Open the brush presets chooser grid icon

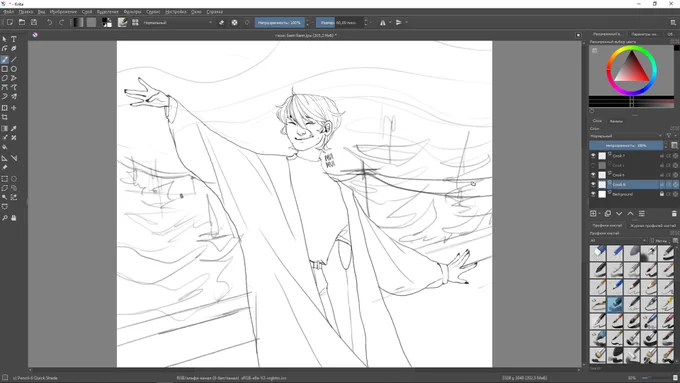[135, 22]
